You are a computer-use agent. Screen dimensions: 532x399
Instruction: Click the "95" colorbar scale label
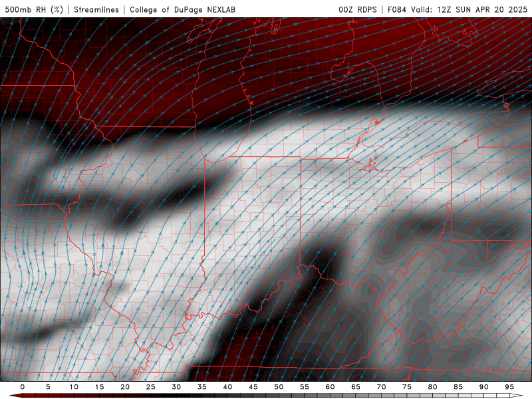509,387
